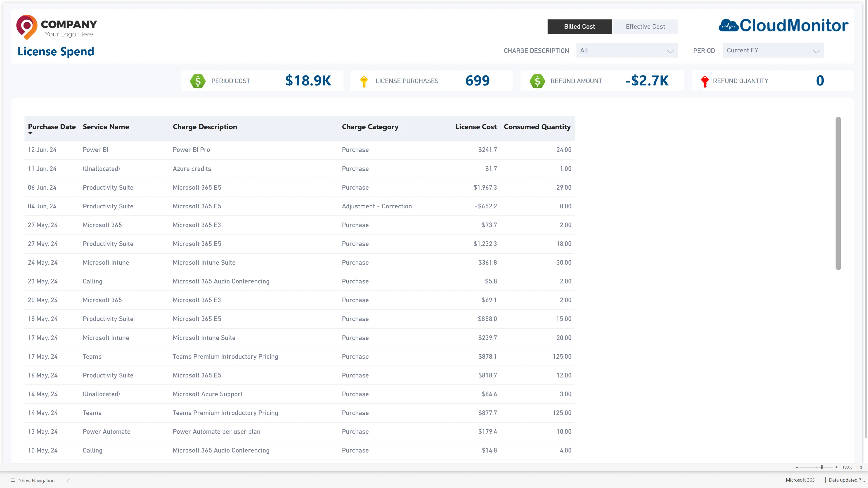The width and height of the screenshot is (868, 488).
Task: Click the 198% zoom level text
Action: (x=847, y=467)
